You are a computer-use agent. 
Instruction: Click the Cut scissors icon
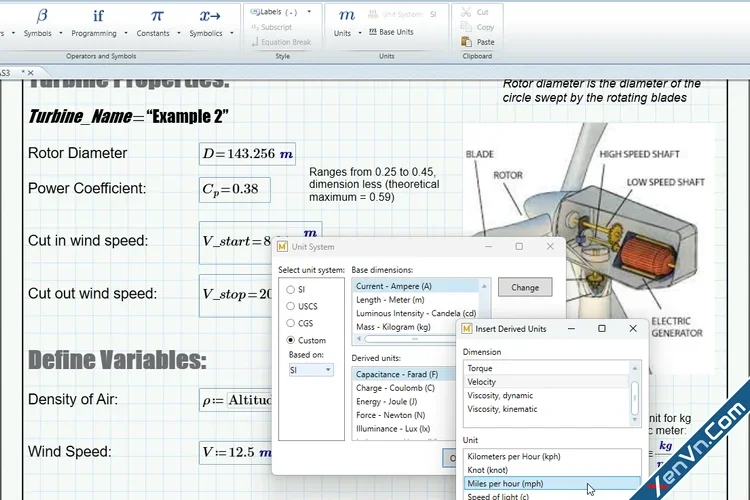coord(466,12)
